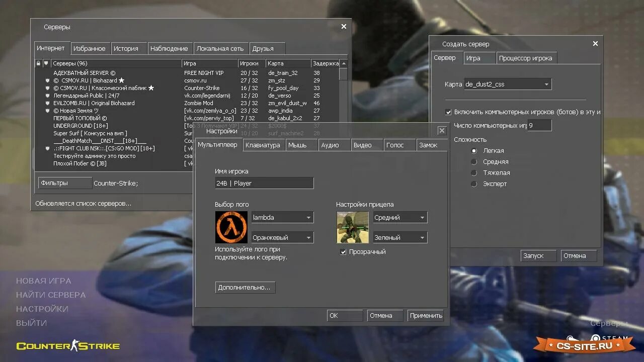Click Запуск to start server
Screen dimensions: 644x362
point(539,256)
